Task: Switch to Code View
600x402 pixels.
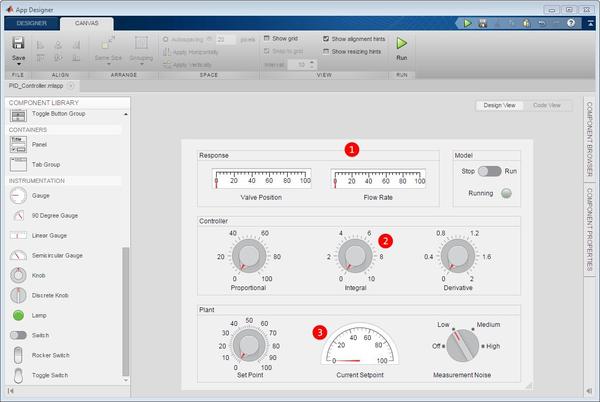Action: pyautogui.click(x=546, y=105)
